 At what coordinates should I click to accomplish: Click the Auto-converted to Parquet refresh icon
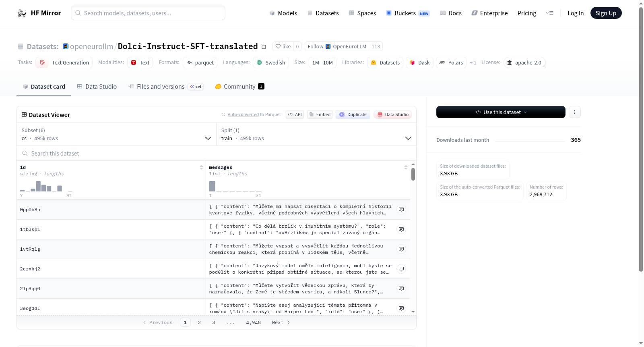tap(223, 114)
